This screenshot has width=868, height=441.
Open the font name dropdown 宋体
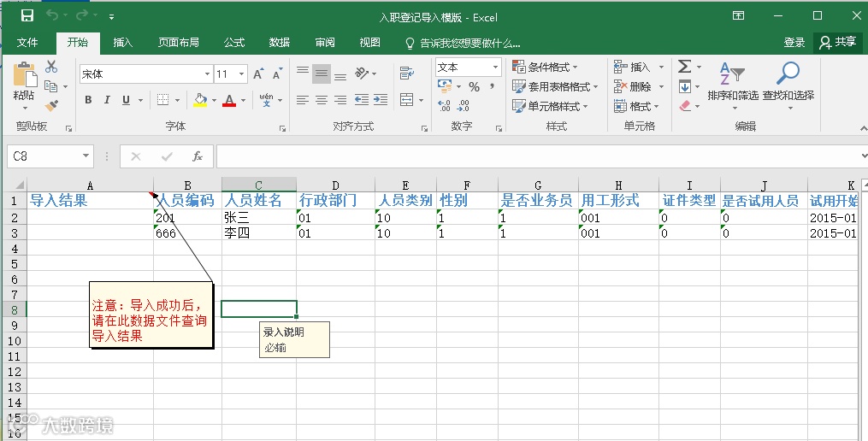[x=208, y=74]
